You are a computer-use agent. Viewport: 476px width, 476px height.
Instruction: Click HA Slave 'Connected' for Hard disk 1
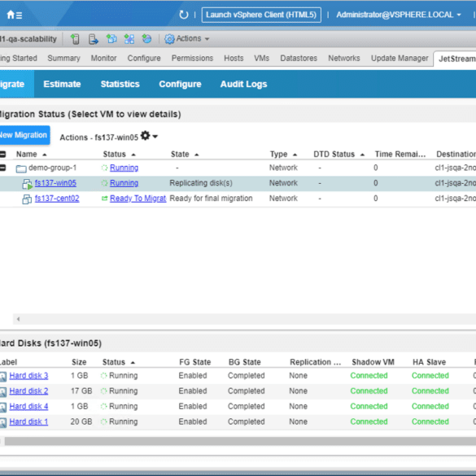(430, 421)
